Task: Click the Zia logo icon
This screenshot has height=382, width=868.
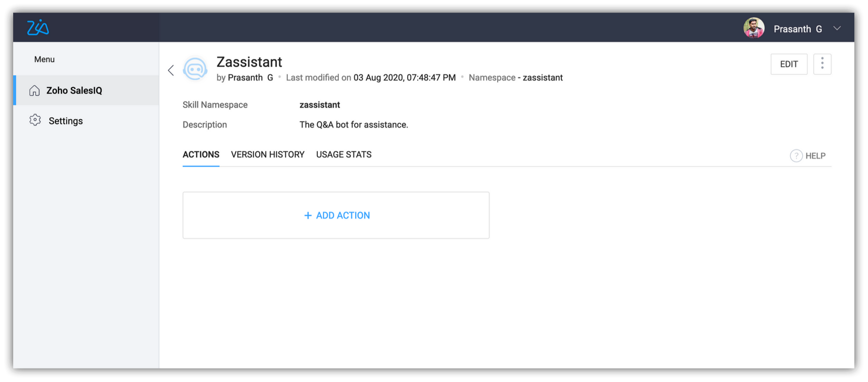Action: (38, 27)
